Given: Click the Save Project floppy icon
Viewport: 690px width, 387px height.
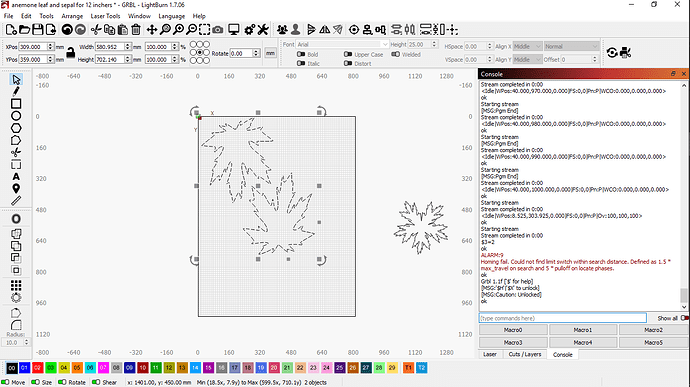Looking at the screenshot, I should 38,29.
